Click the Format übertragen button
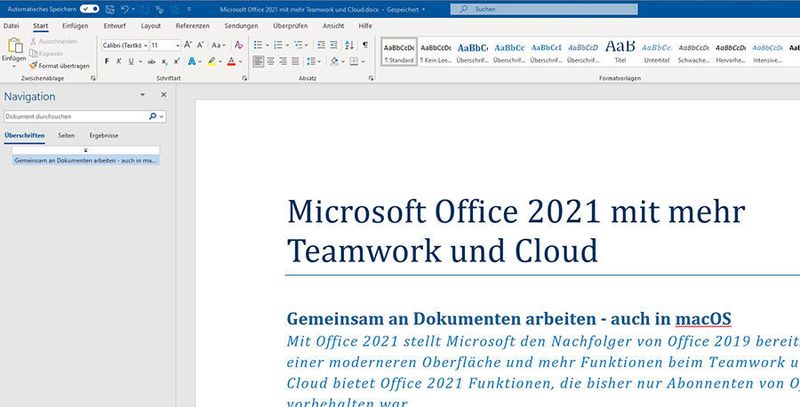This screenshot has height=407, width=800. [59, 66]
